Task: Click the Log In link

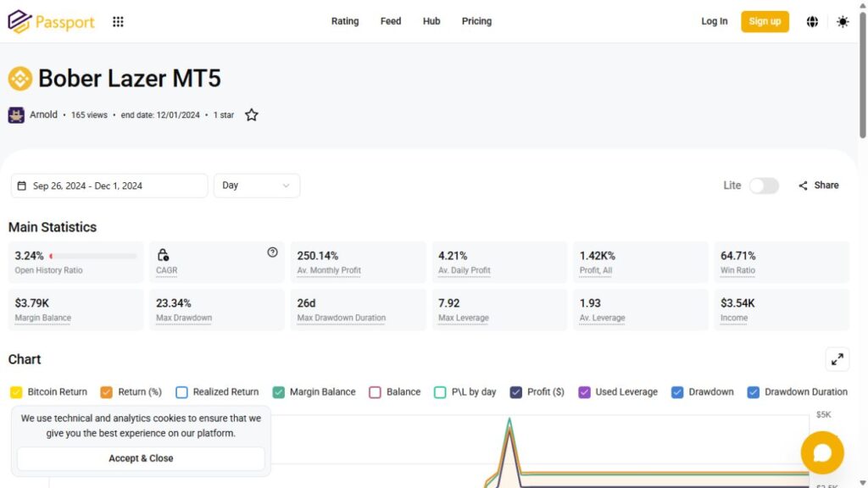Action: point(714,21)
